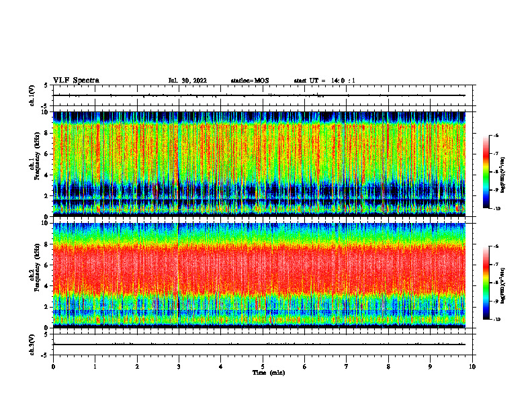Click the ch.2 spectrogram color scale bar

(486, 283)
